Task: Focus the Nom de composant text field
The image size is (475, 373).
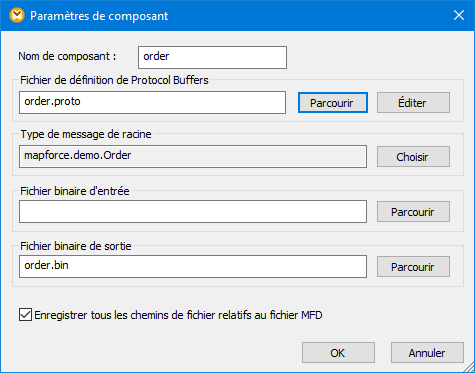Action: [212, 57]
